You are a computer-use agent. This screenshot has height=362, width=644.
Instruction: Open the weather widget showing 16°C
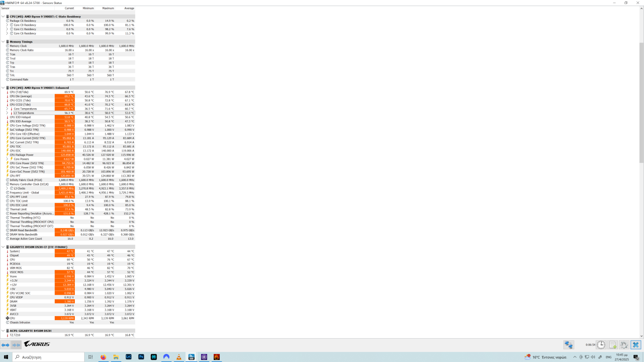point(545,357)
